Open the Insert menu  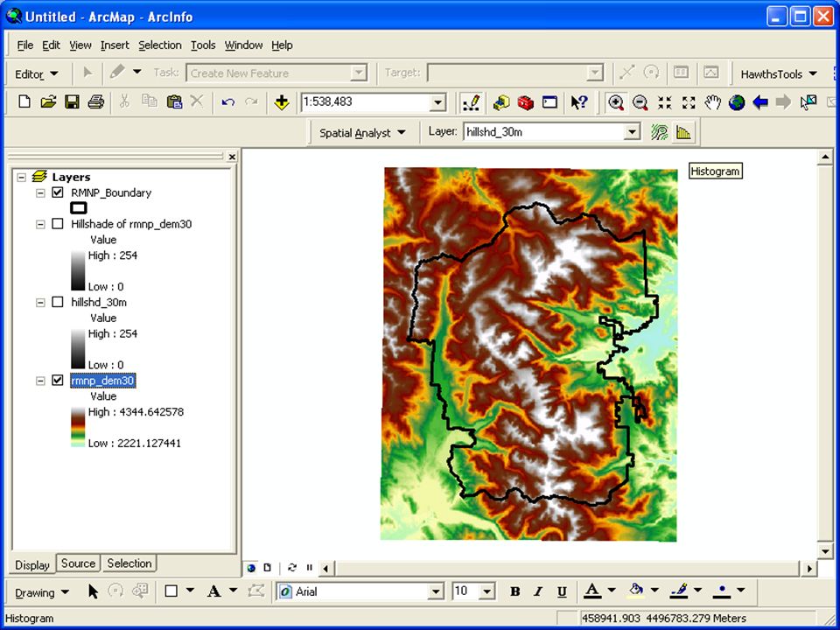[115, 45]
